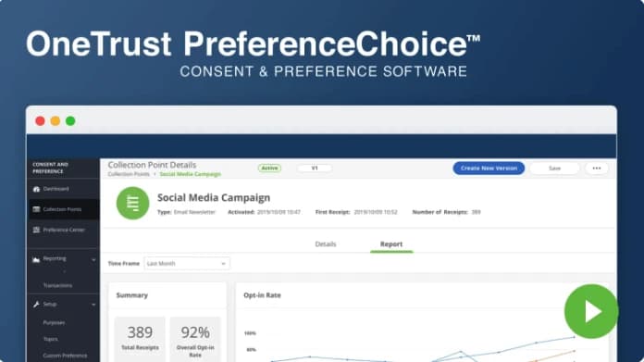Collapse the Setup section chevron
Viewport: 644px width, 362px height.
click(93, 305)
